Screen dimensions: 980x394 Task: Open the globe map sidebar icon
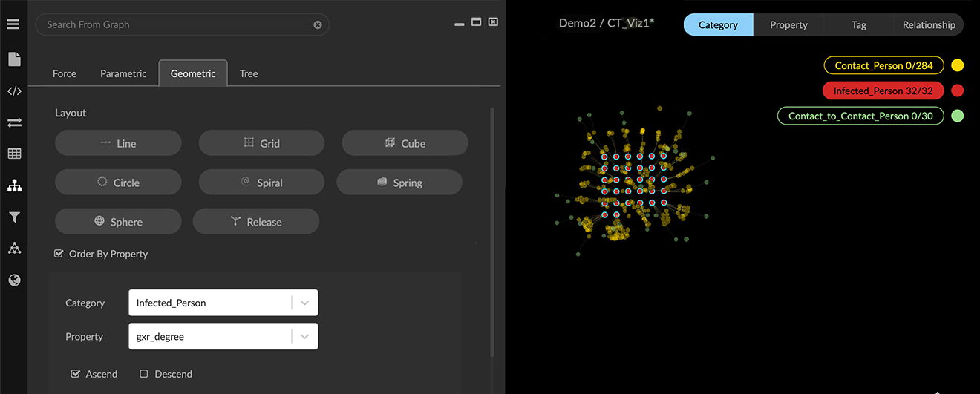tap(14, 280)
